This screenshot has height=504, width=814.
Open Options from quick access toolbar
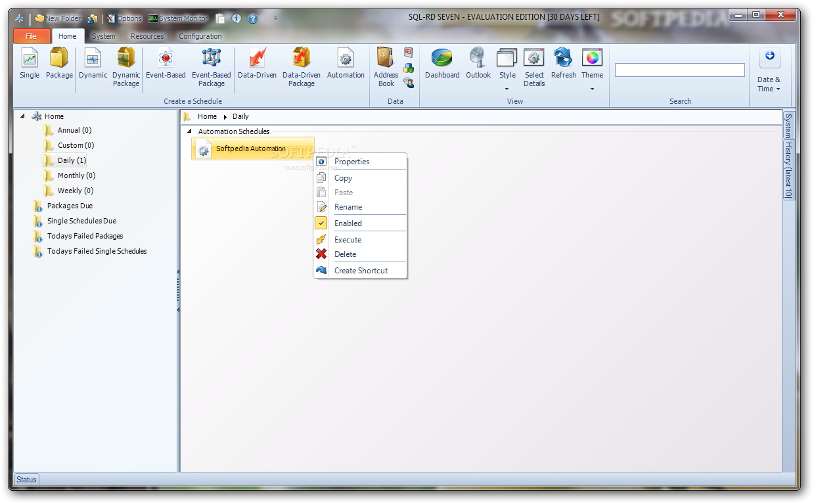coord(124,18)
